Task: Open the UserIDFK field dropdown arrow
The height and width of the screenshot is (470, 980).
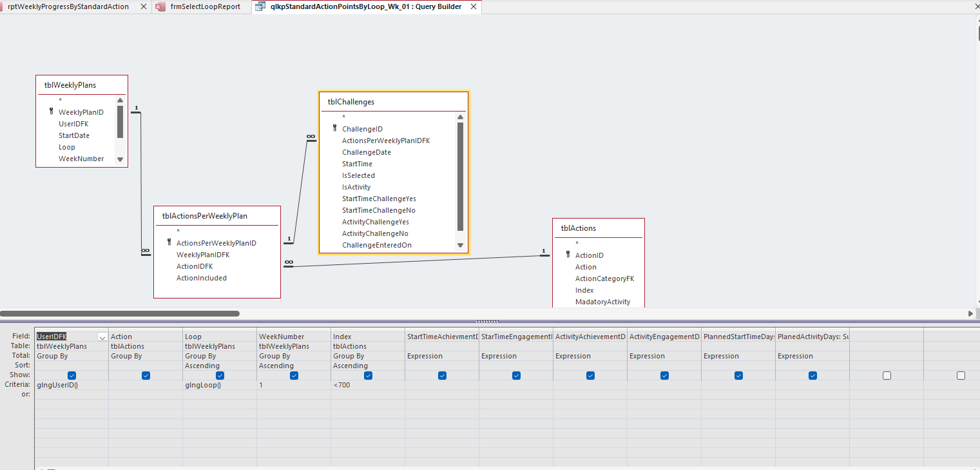Action: [102, 337]
